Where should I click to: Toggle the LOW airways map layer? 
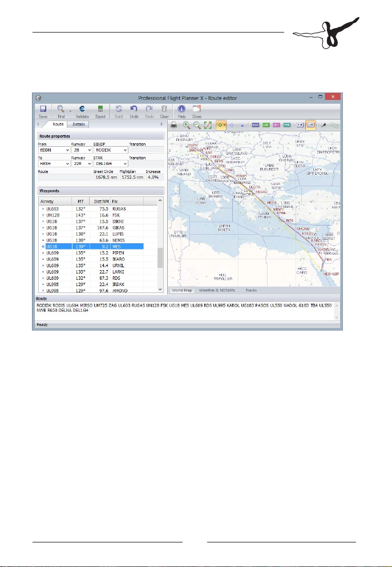[266, 125]
